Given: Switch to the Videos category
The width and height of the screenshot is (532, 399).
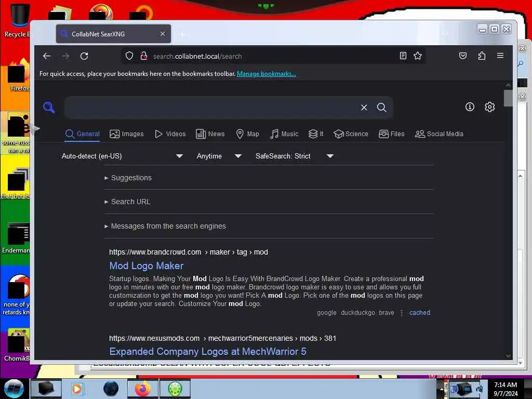Looking at the screenshot, I should click(170, 134).
